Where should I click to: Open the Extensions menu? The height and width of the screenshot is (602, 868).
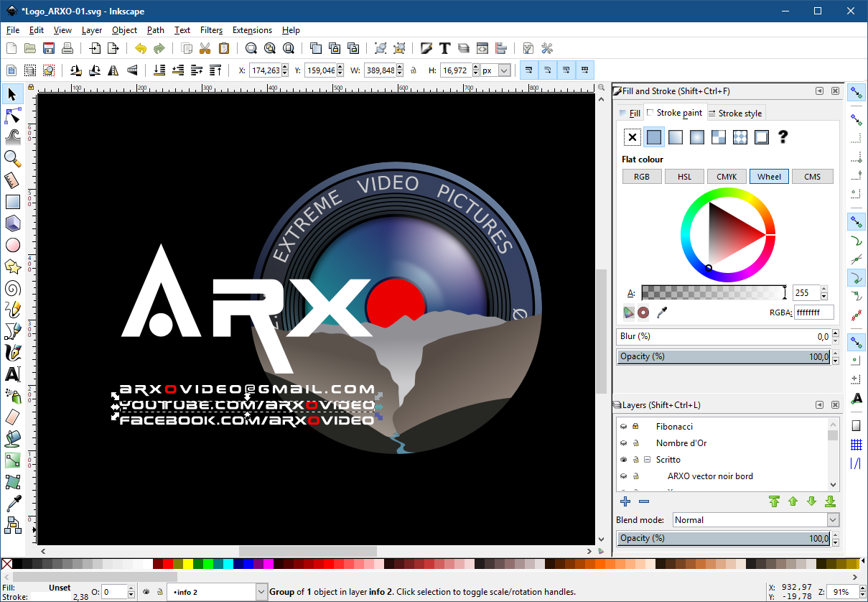252,30
